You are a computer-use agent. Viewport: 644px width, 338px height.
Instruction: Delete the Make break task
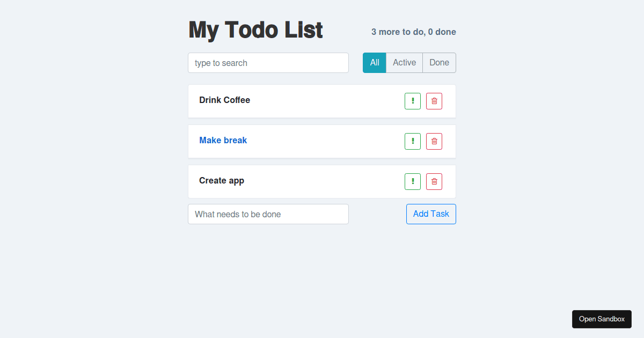(434, 141)
